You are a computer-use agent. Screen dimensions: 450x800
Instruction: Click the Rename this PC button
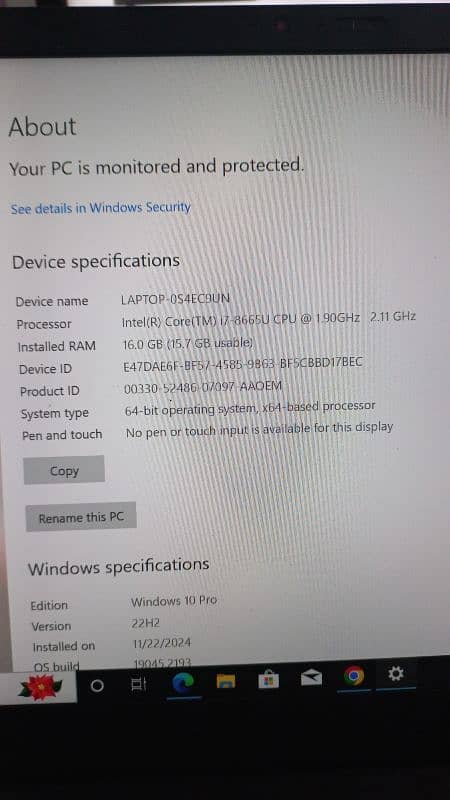tap(81, 517)
